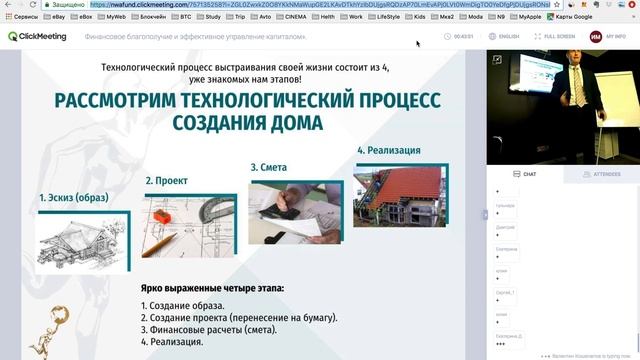Screen dimensions: 640x360
Task: Click the '2. Проект' slide heading
Action: [167, 180]
